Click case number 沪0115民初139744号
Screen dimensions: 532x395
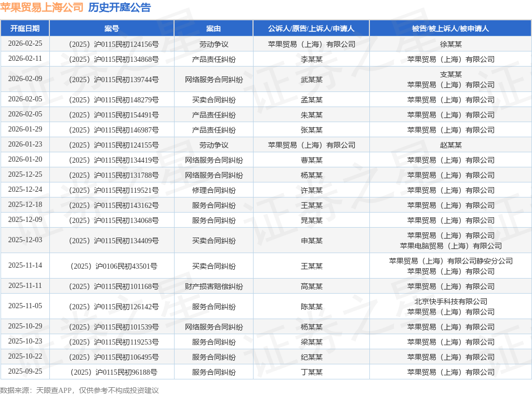(114, 80)
